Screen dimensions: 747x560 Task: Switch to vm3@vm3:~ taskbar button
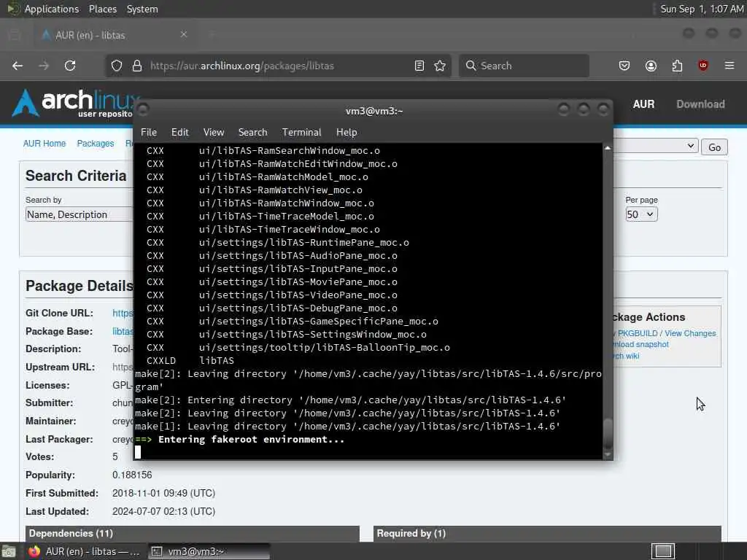[x=209, y=551]
